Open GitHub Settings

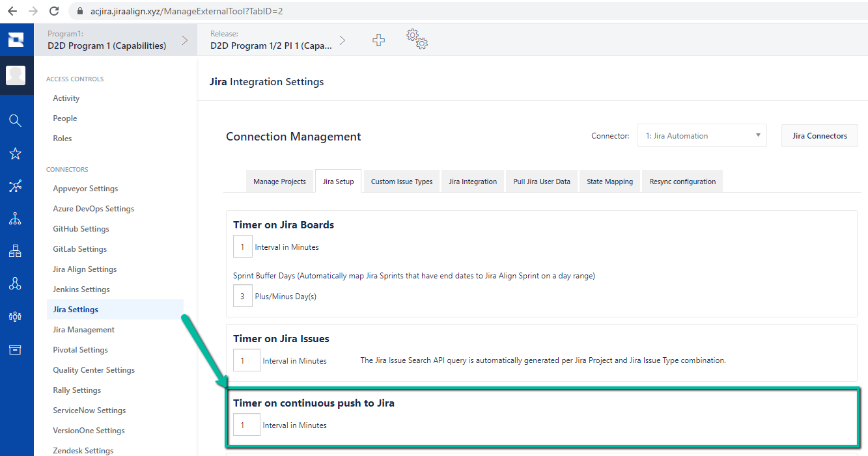coord(81,229)
